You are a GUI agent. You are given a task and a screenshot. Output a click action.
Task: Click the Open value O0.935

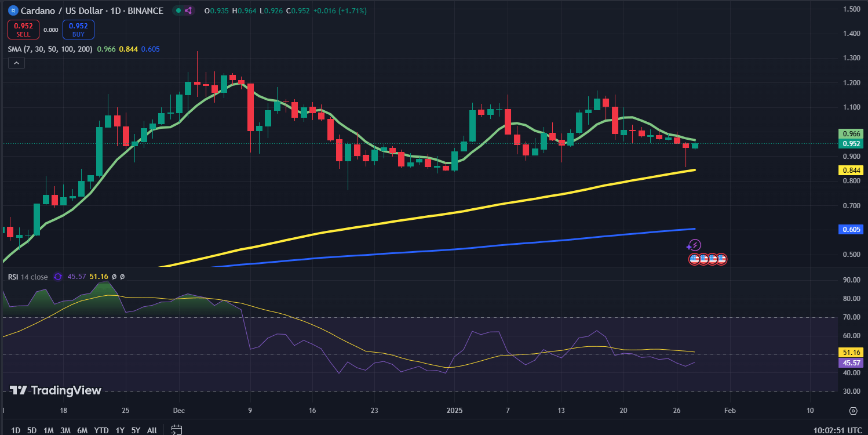(x=216, y=10)
